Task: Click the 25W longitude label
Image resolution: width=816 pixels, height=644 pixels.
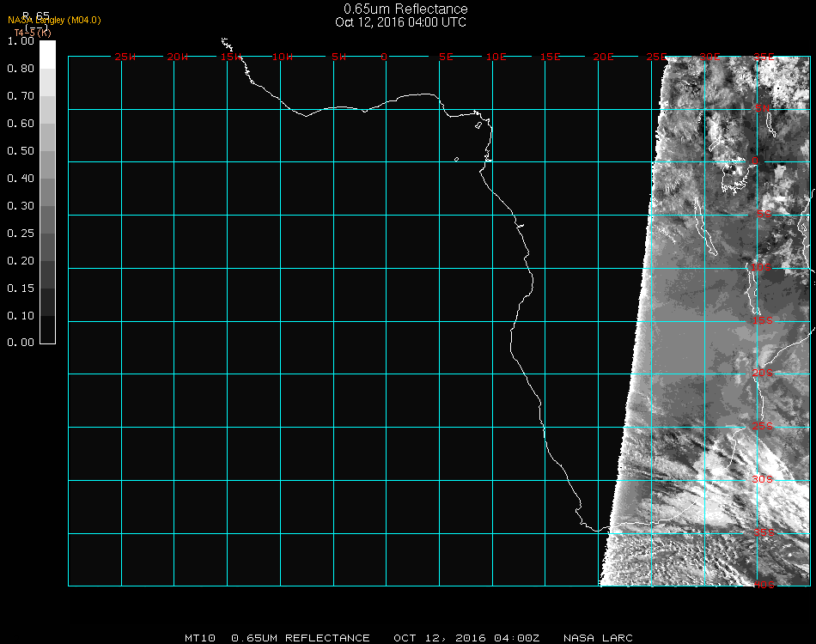Action: pos(125,58)
